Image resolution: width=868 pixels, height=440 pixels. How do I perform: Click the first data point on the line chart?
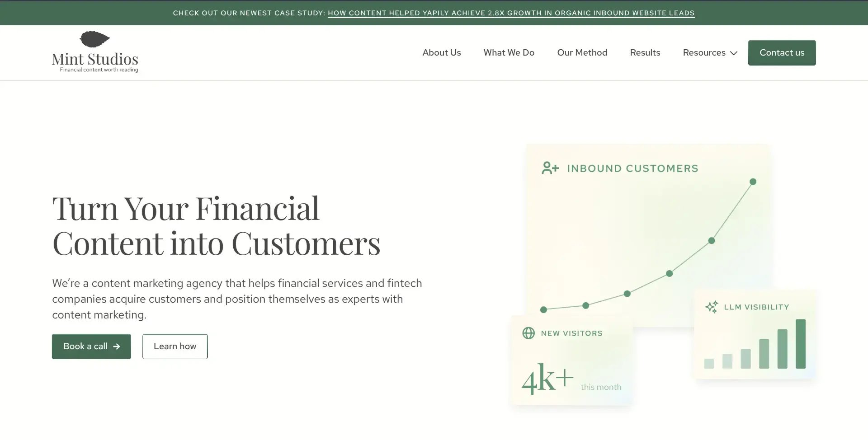tap(543, 309)
